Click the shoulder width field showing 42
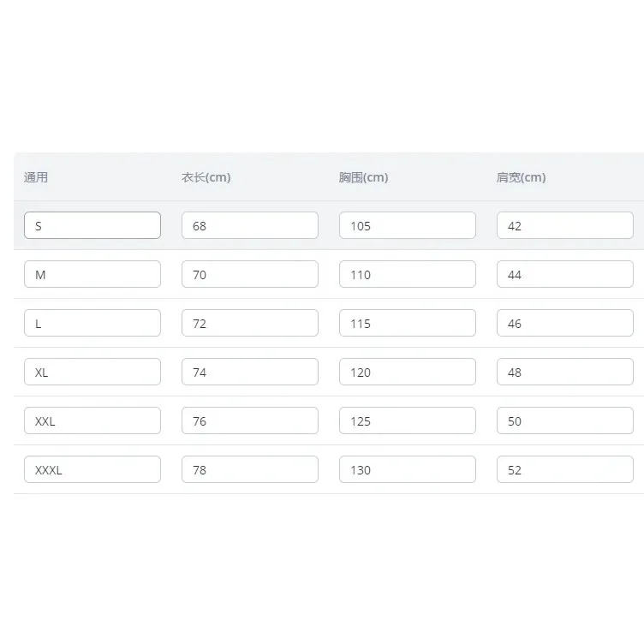Screen dimensions: 644x644 point(565,225)
